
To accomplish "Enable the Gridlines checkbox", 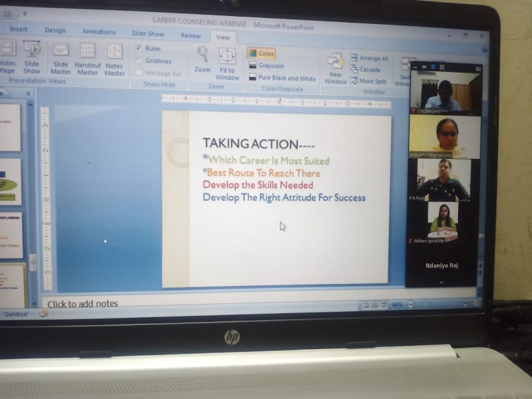I will point(138,61).
